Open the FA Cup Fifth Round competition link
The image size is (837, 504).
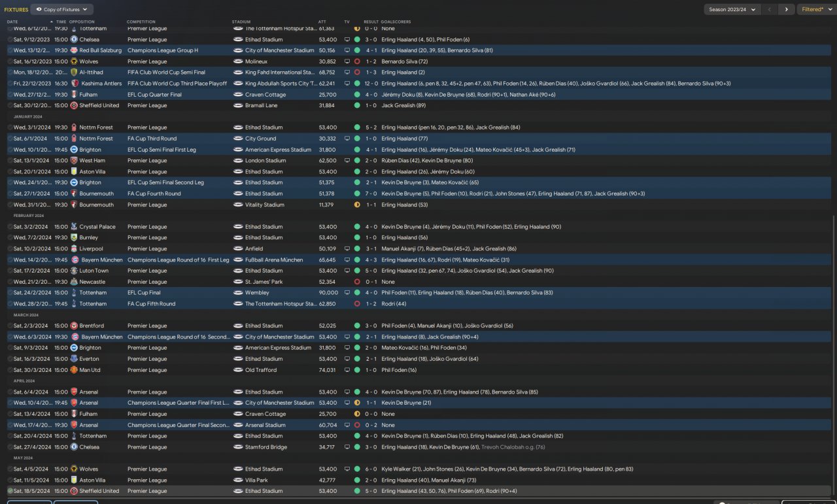pyautogui.click(x=151, y=304)
